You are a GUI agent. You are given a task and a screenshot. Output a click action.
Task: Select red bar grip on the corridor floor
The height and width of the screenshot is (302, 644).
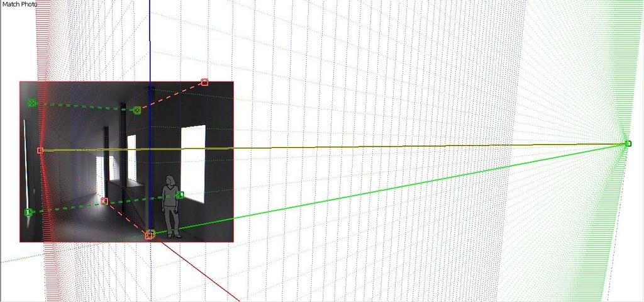(104, 201)
